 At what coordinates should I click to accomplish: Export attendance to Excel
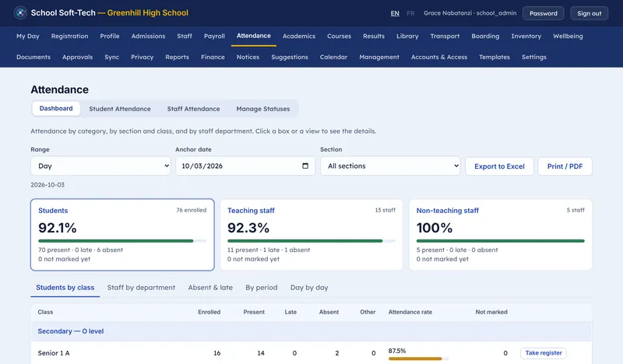pos(499,166)
